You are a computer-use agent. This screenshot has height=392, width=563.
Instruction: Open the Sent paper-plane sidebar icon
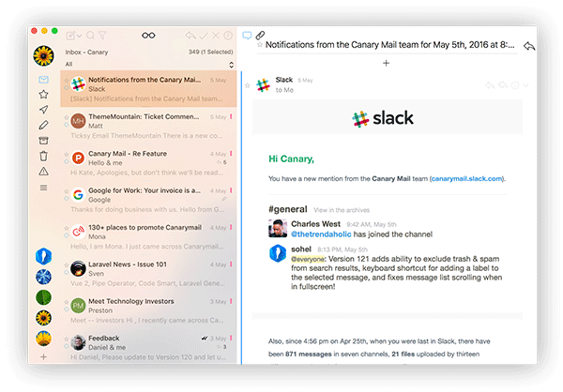43,110
